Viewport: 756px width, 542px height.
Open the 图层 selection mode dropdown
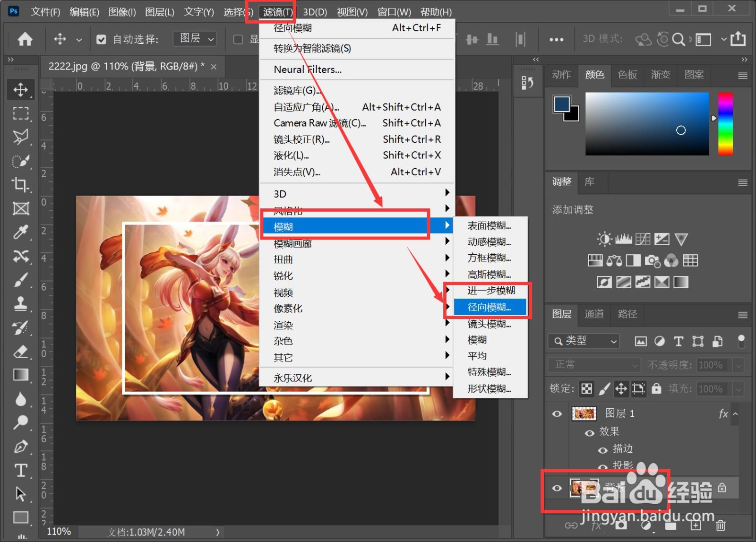[194, 39]
